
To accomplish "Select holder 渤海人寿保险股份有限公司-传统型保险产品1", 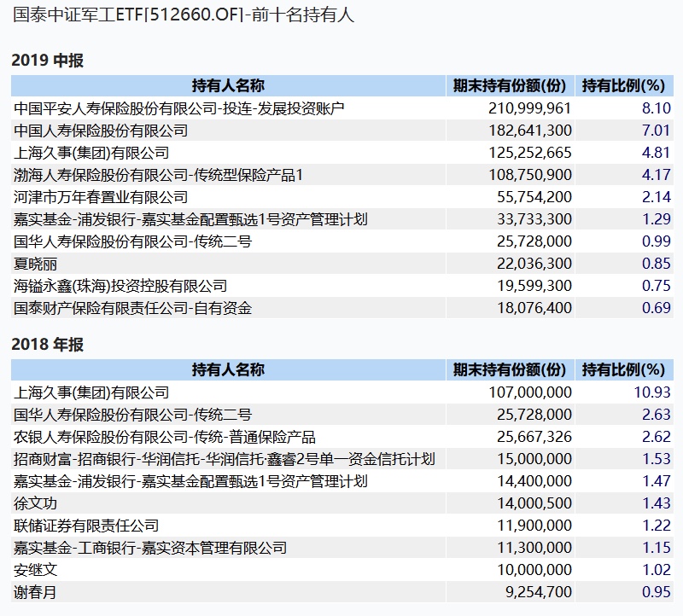I will point(158,175).
